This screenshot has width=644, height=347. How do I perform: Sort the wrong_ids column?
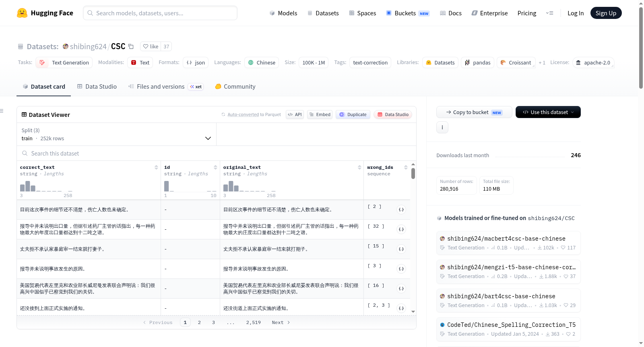(x=406, y=167)
